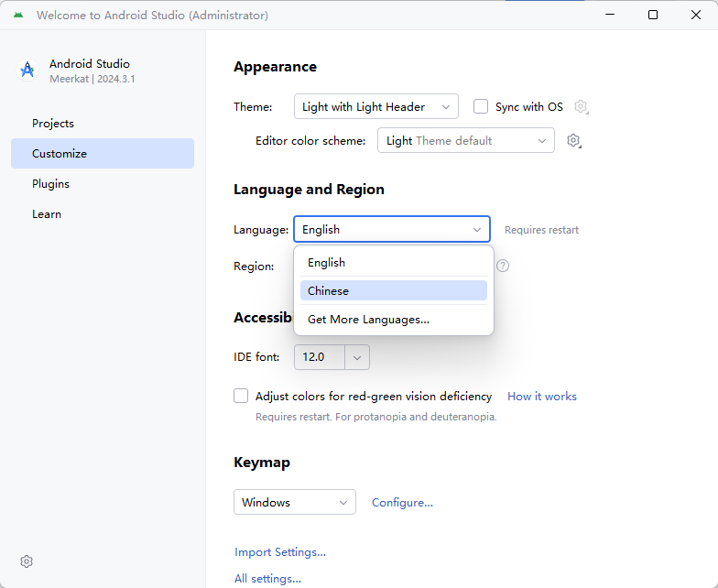
Task: Click the Requires restart note beside Language
Action: [x=542, y=230]
